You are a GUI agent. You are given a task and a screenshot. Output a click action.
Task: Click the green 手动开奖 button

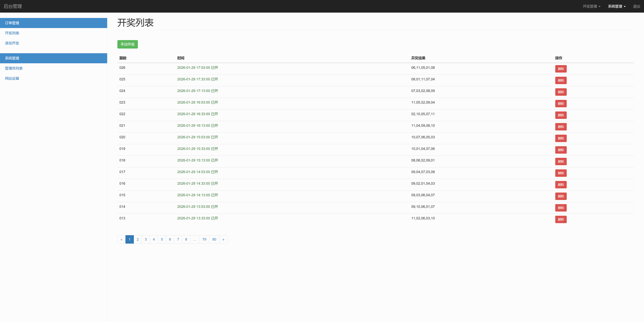coord(127,44)
